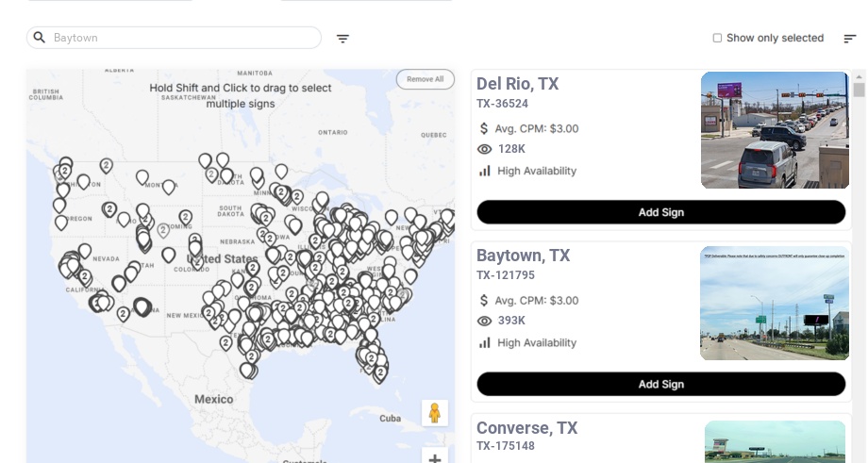Click the sign list scrollbar
868x463 pixels.
click(859, 90)
